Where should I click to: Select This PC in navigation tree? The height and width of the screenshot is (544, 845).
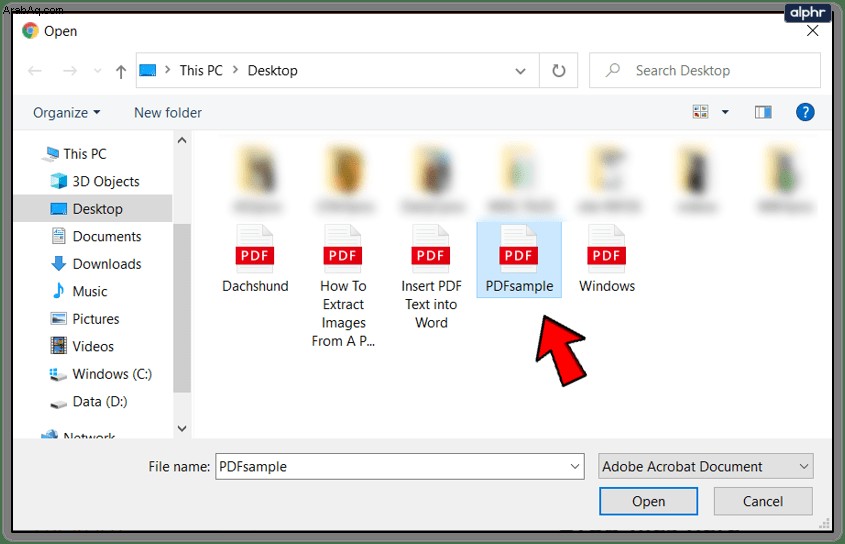click(75, 154)
